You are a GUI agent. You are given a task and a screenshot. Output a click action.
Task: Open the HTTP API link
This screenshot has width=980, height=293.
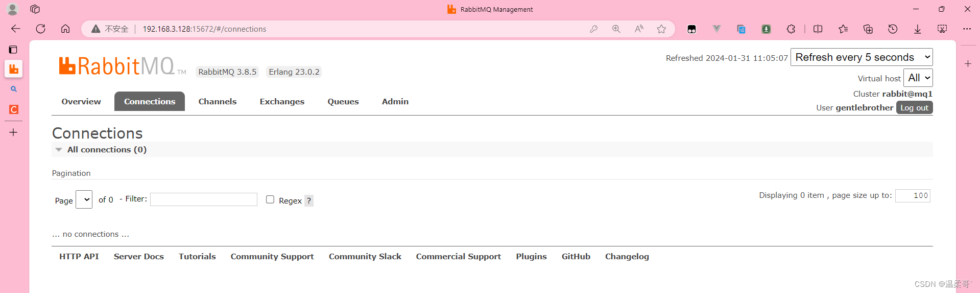79,257
